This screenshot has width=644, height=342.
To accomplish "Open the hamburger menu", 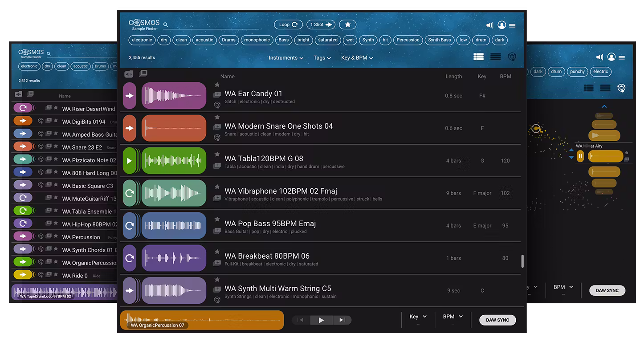I will coord(513,25).
